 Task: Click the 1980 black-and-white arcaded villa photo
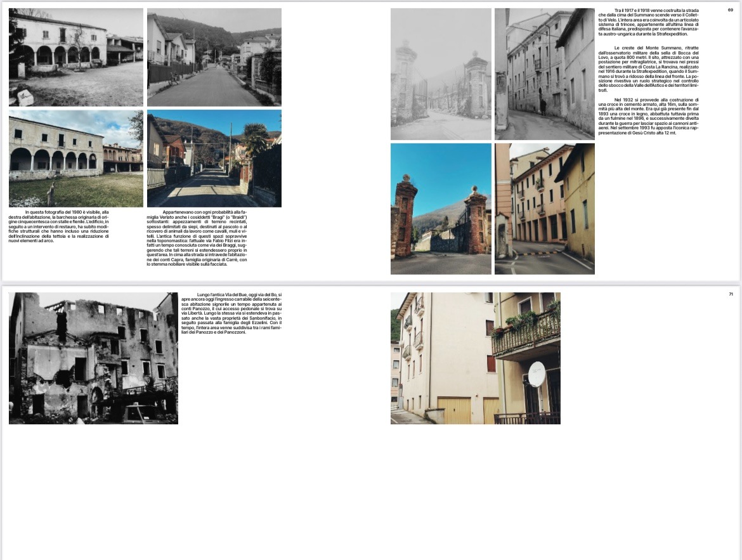point(75,57)
